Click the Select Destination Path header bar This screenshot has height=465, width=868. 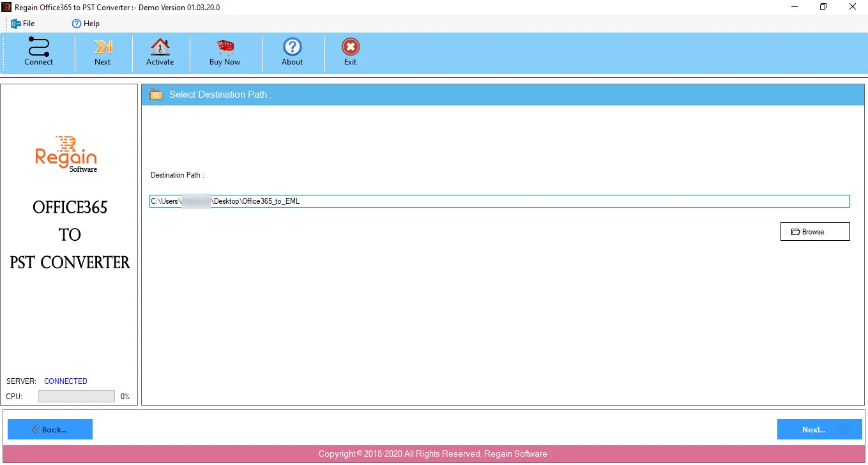(x=503, y=95)
